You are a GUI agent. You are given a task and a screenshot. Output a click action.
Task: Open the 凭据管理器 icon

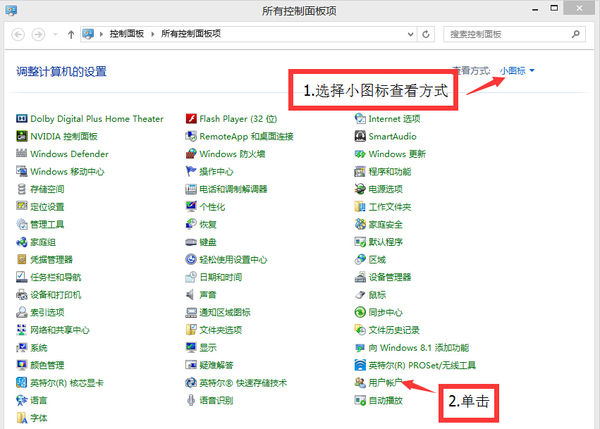click(x=21, y=259)
